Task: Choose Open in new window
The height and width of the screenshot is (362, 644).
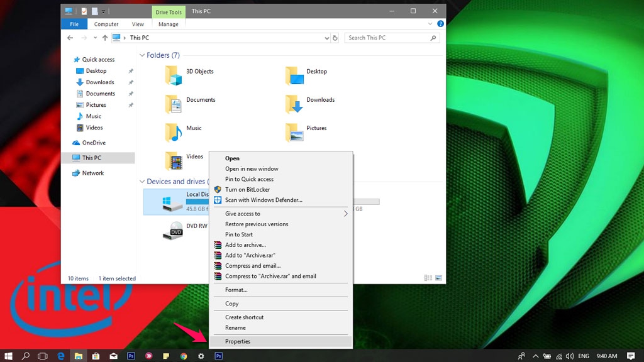Action: point(281,168)
